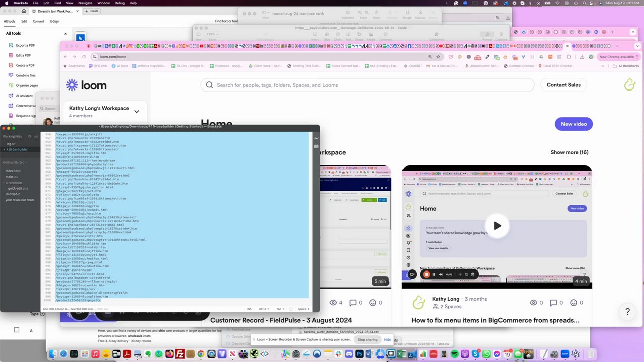Click the reactions smiley icon under the Kathy Long video
The width and height of the screenshot is (644, 362).
click(x=574, y=303)
